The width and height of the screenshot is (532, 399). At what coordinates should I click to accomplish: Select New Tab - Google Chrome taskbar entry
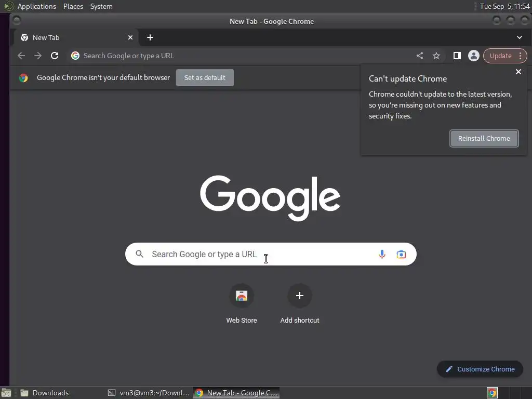(x=236, y=393)
